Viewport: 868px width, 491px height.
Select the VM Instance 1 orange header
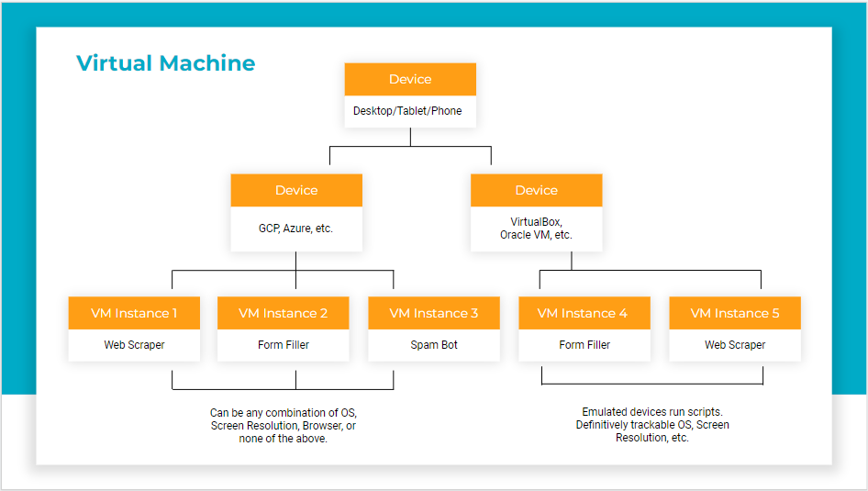point(134,313)
